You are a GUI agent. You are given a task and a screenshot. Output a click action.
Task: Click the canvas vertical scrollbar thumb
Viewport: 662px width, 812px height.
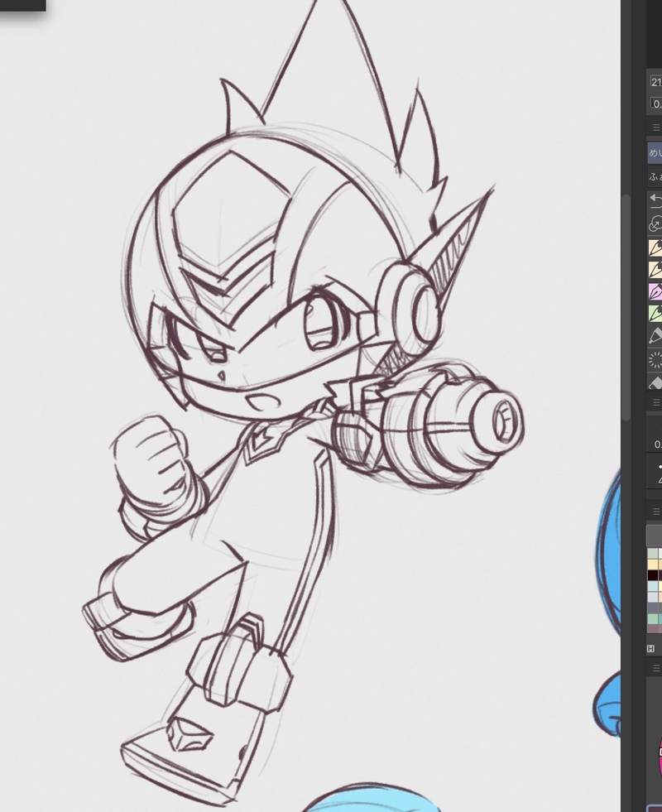click(x=626, y=308)
